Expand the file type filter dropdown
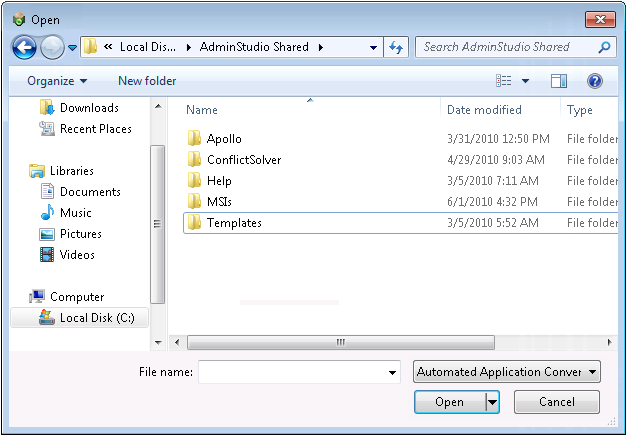This screenshot has width=629, height=437. [506, 372]
